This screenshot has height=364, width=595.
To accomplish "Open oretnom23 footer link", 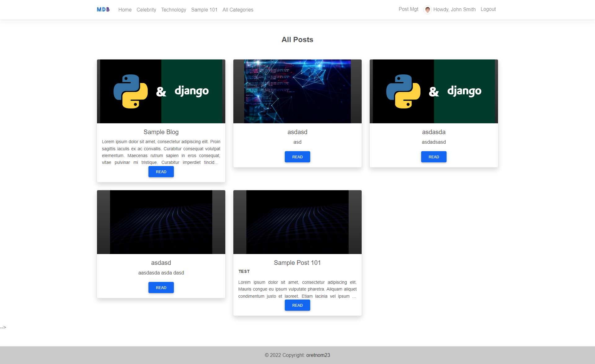I will (318, 355).
